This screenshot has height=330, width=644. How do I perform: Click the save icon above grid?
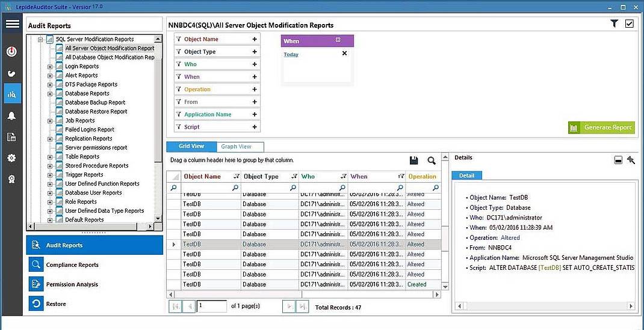(413, 160)
